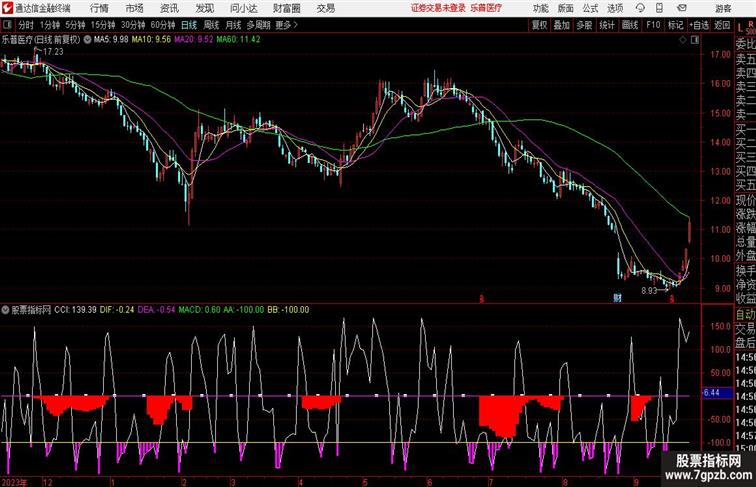Open the 发现 menu
756x487 pixels.
point(204,8)
